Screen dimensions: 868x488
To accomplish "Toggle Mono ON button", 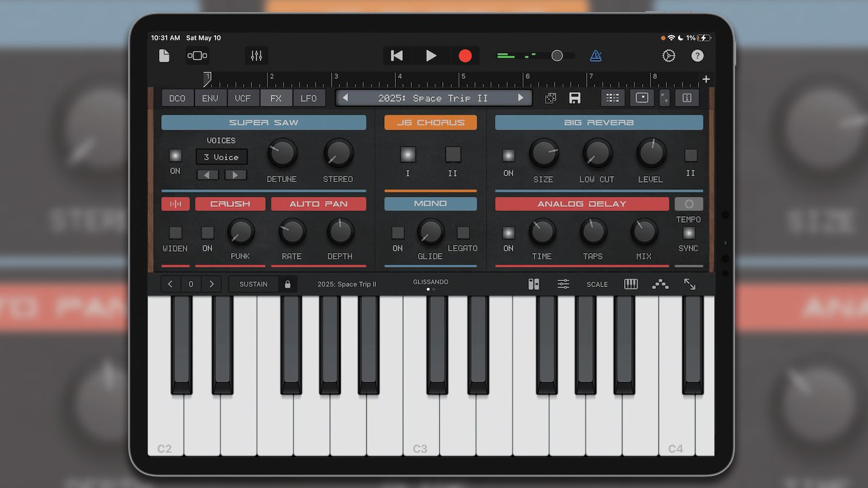I will [x=398, y=232].
